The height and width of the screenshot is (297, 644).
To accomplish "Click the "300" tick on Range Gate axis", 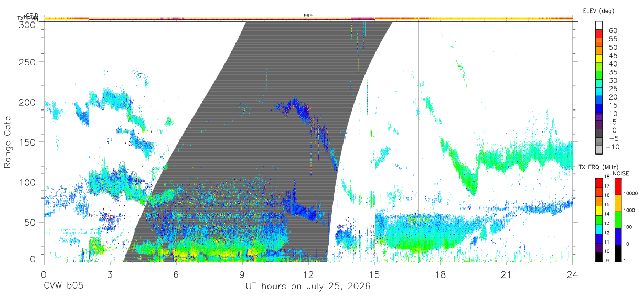I will [27, 25].
